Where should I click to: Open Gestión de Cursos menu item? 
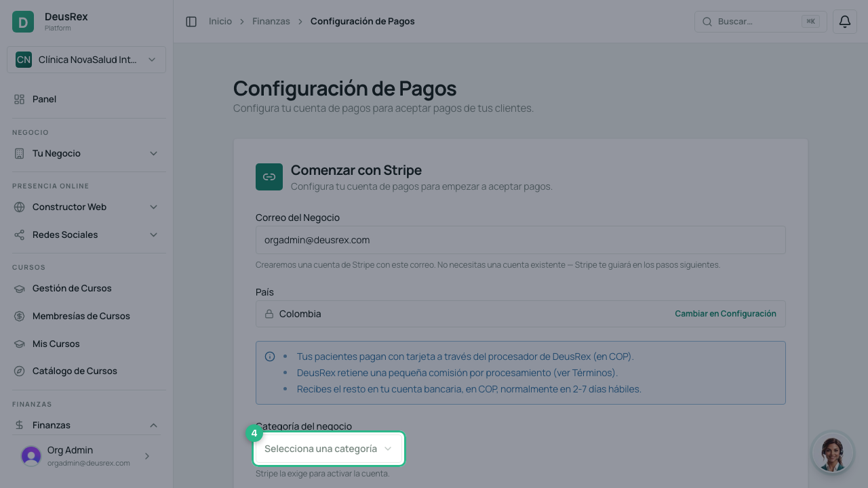click(86, 288)
